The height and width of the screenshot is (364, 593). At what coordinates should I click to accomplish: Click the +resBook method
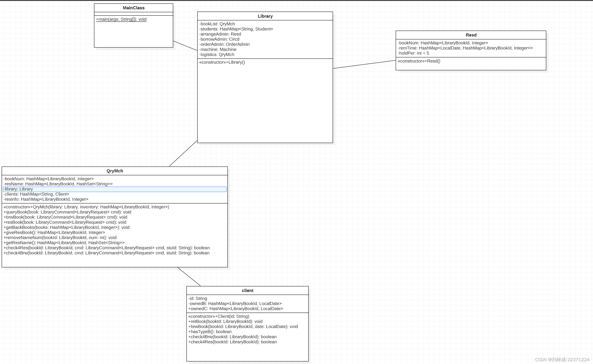(x=65, y=222)
